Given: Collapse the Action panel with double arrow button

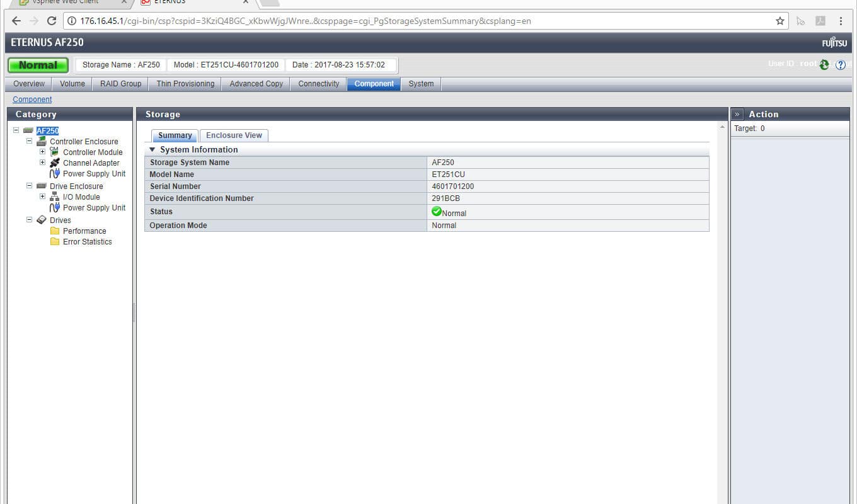Looking at the screenshot, I should pyautogui.click(x=737, y=114).
